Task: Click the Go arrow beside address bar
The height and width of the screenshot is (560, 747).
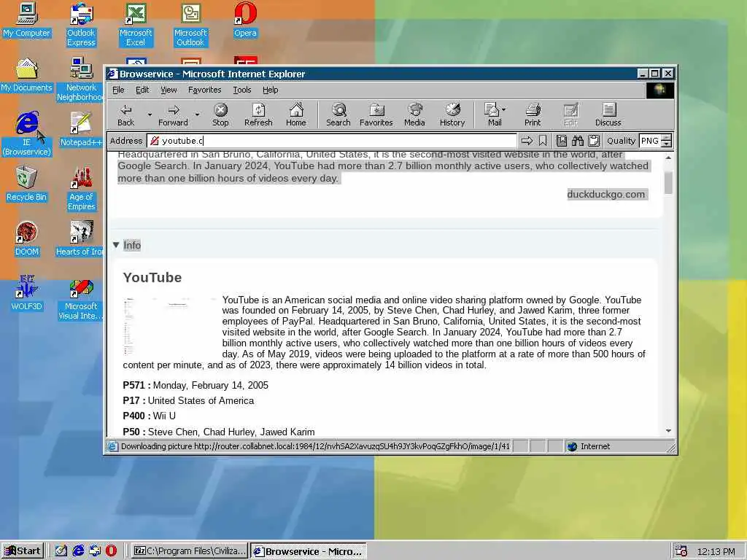Action: pos(527,141)
